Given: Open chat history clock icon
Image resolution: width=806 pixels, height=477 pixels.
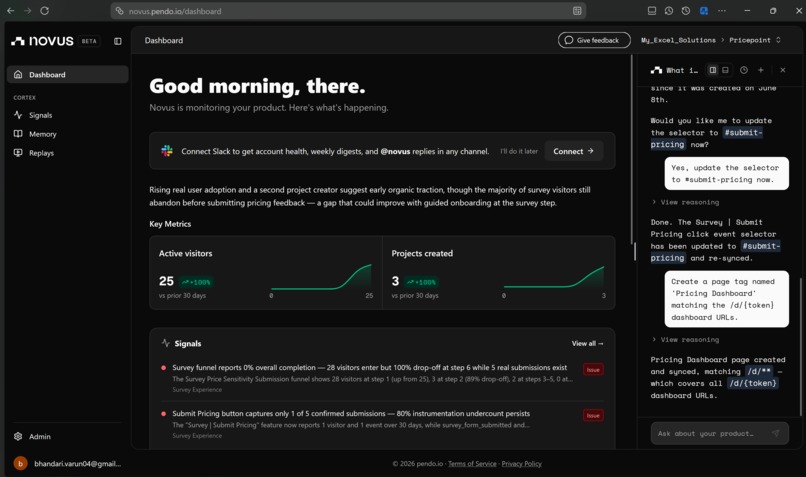Looking at the screenshot, I should pos(744,70).
